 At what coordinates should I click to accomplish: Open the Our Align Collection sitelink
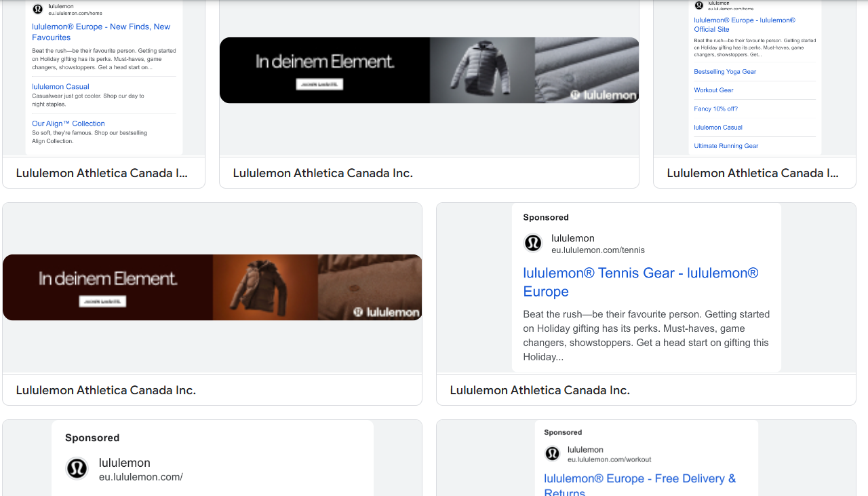point(68,123)
